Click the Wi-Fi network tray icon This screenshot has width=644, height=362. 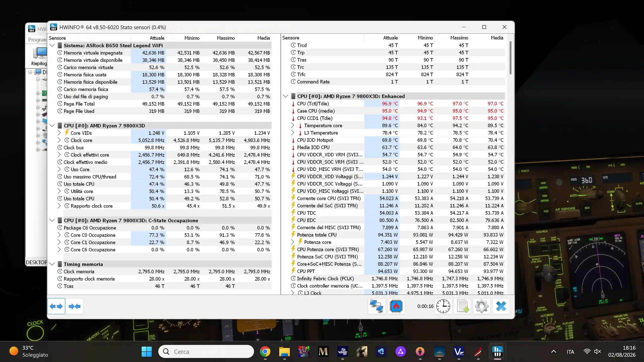[587, 351]
